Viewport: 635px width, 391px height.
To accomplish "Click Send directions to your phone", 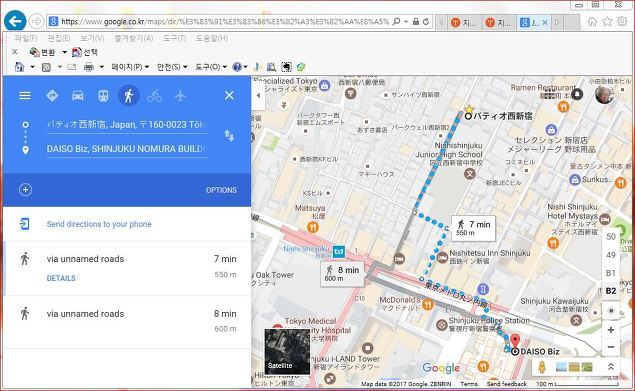I will [99, 224].
